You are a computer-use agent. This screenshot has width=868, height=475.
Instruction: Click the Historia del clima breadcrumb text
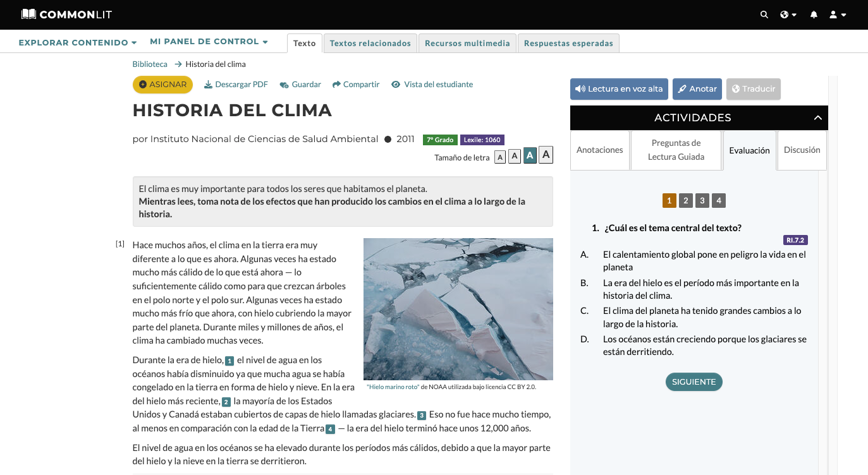coord(216,64)
